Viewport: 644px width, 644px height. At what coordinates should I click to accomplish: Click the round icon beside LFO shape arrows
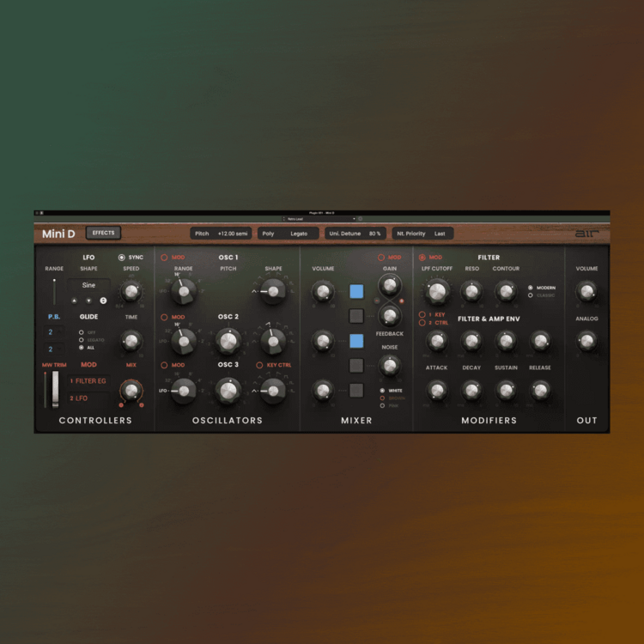pyautogui.click(x=103, y=301)
